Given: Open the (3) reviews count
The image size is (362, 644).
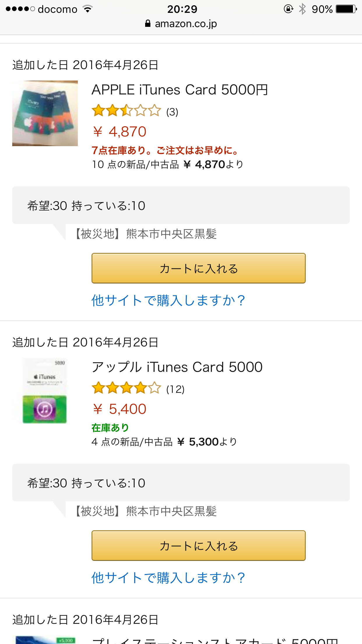Looking at the screenshot, I should coord(172,112).
